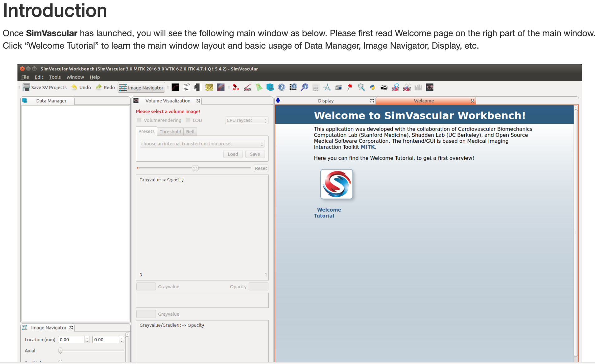Click the upper Grayvalue input field
Image resolution: width=595 pixels, height=364 pixels.
pos(146,286)
